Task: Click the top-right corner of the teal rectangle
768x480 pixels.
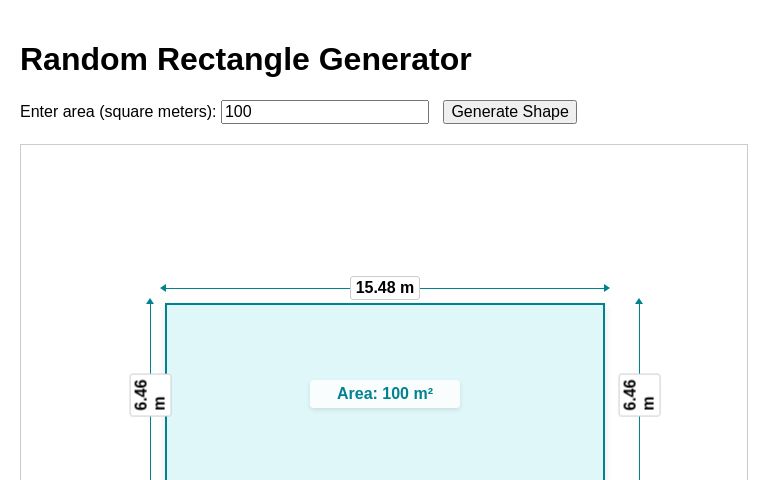Action: pyautogui.click(x=604, y=304)
